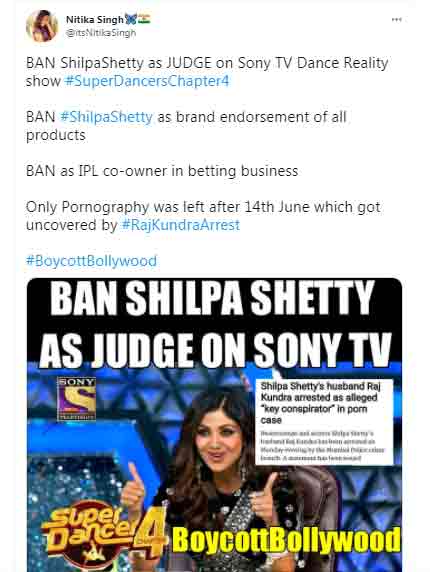The height and width of the screenshot is (572, 430).
Task: Open the #ShilpaShetty hashtag
Action: [x=106, y=117]
